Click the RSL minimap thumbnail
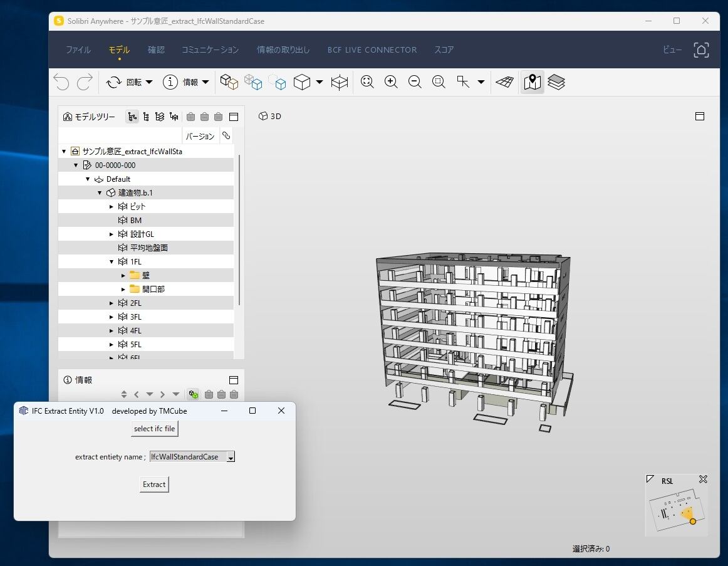Viewport: 728px width, 566px height. pyautogui.click(x=677, y=511)
